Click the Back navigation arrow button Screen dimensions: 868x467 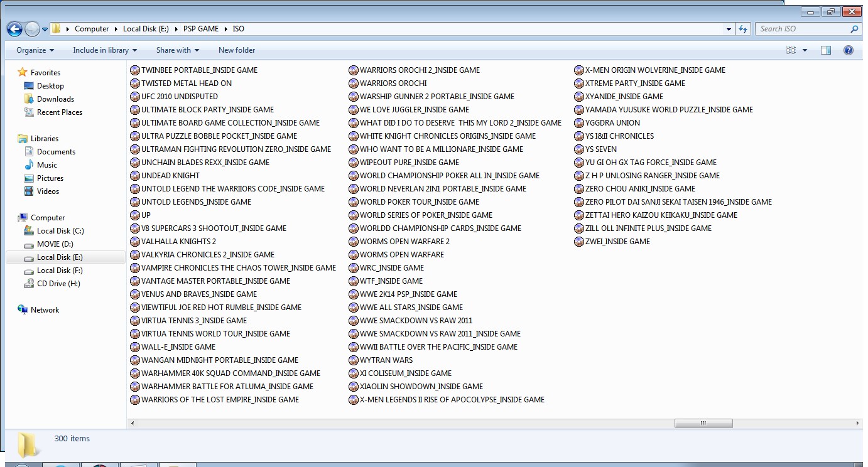pos(14,29)
